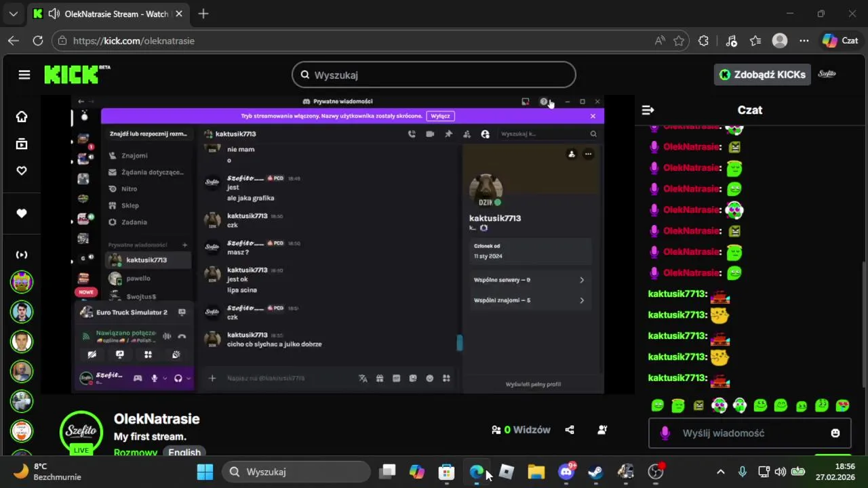The image size is (868, 488).
Task: Open Discord help question mark icon
Action: click(544, 102)
